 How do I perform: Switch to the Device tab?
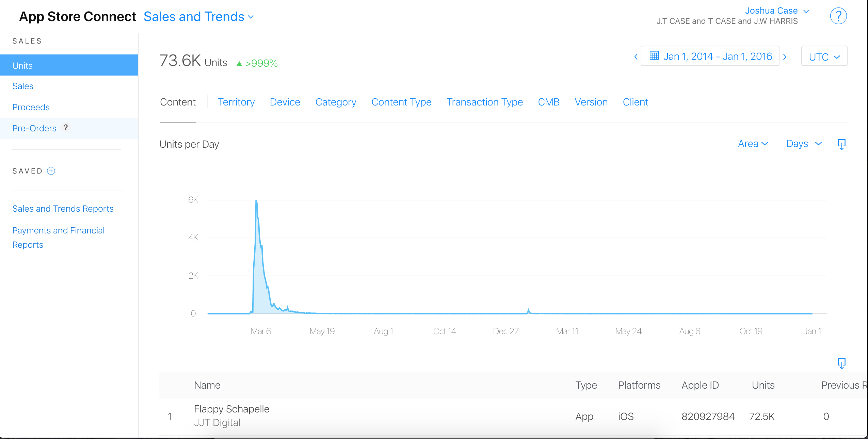click(x=285, y=102)
